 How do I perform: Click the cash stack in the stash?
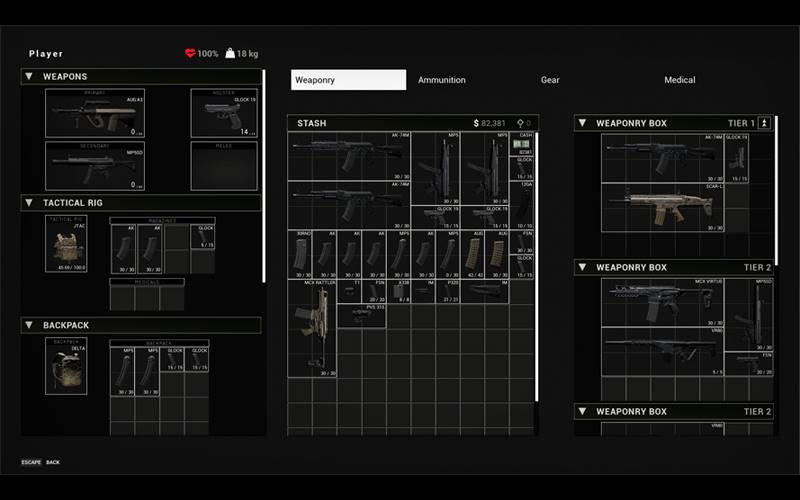(523, 144)
